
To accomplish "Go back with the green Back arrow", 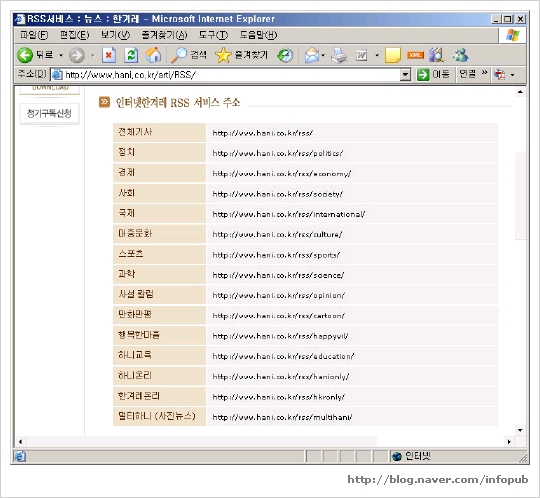I will pyautogui.click(x=25, y=55).
